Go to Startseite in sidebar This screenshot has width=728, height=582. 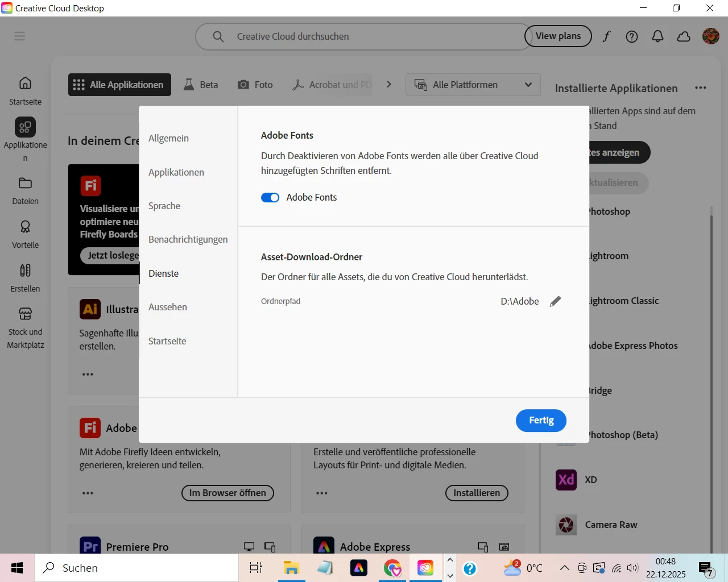[25, 91]
